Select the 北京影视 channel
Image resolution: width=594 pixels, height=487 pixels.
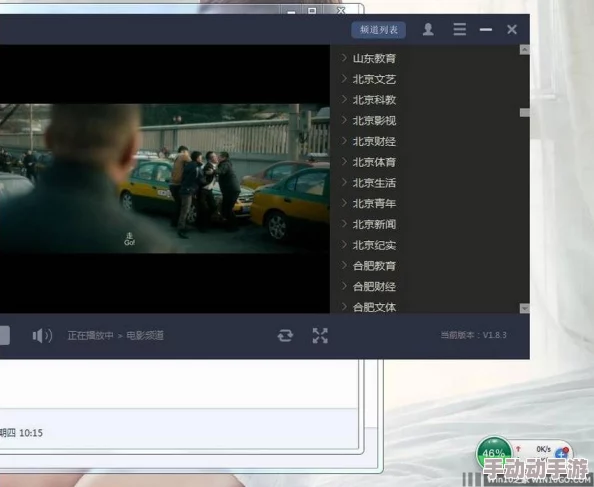coord(374,121)
